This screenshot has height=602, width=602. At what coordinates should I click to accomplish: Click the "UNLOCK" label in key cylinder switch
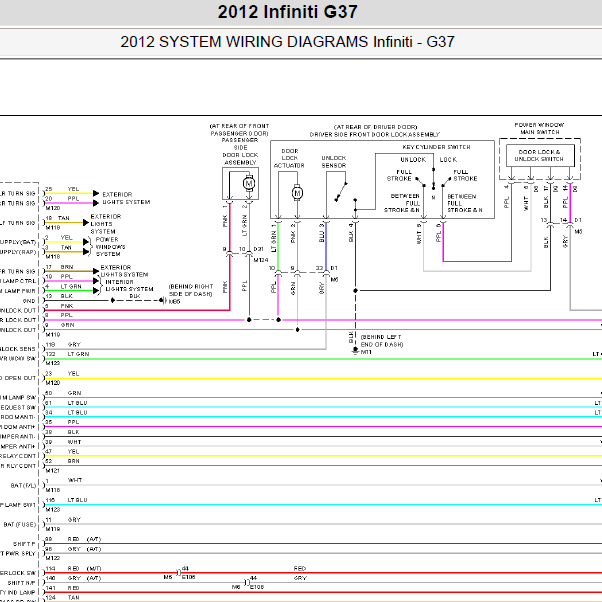(x=413, y=159)
